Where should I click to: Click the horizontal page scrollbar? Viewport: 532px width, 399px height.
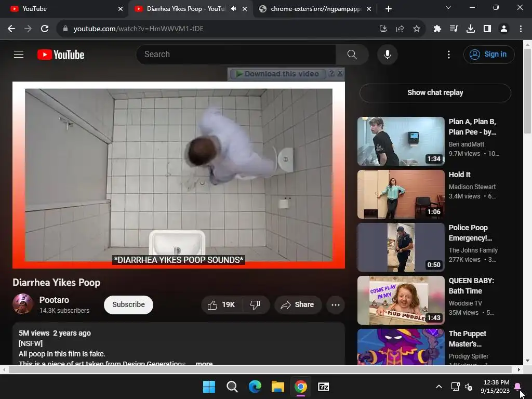tap(260, 369)
